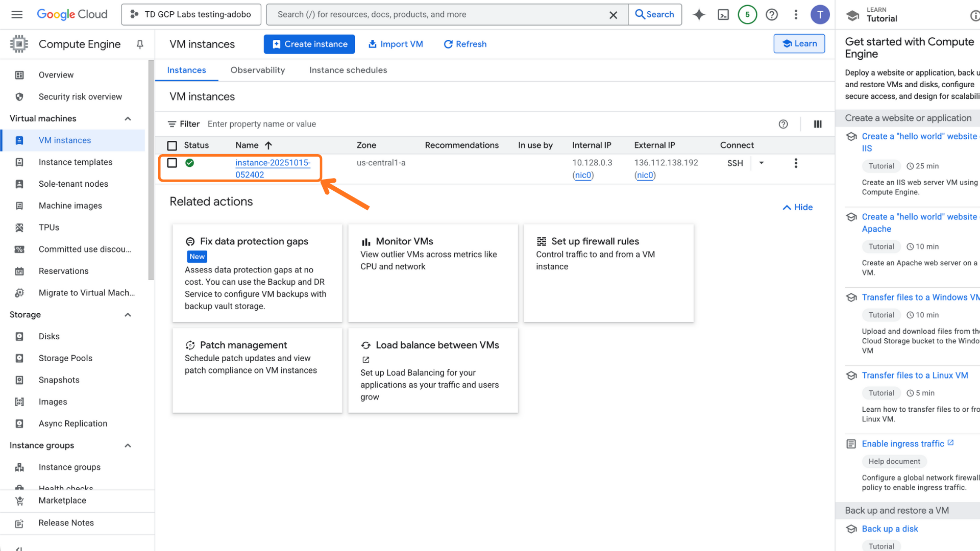Open the notifications badge showing 5

point(747,15)
